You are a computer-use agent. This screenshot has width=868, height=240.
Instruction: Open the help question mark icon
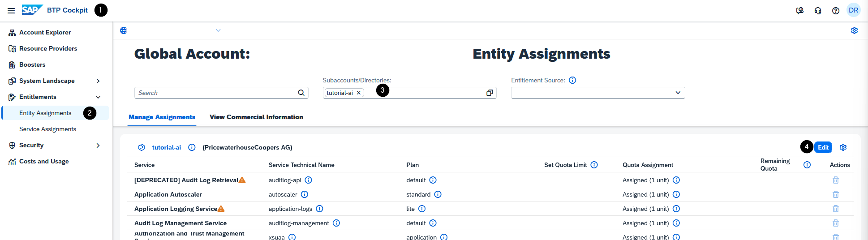836,10
